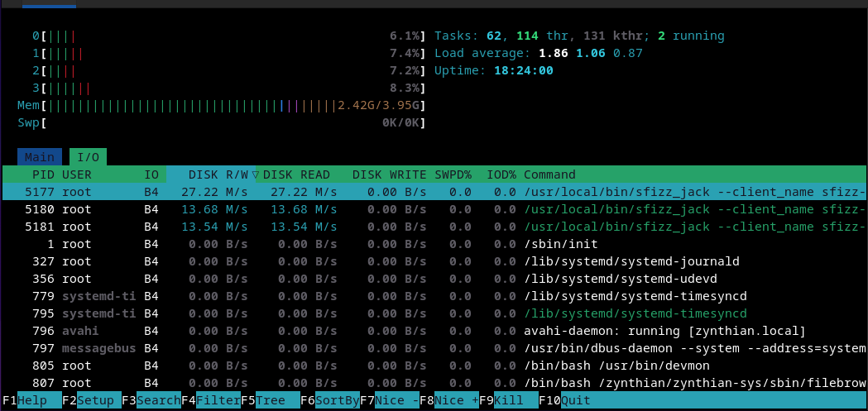Click the Command column header
Image resolution: width=868 pixels, height=411 pixels.
click(x=549, y=174)
